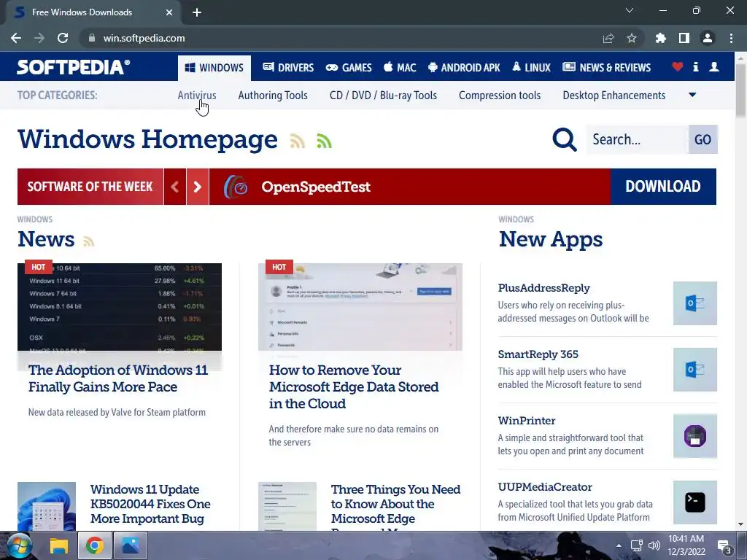Switch to the Android APK section
The height and width of the screenshot is (560, 747).
(x=464, y=68)
